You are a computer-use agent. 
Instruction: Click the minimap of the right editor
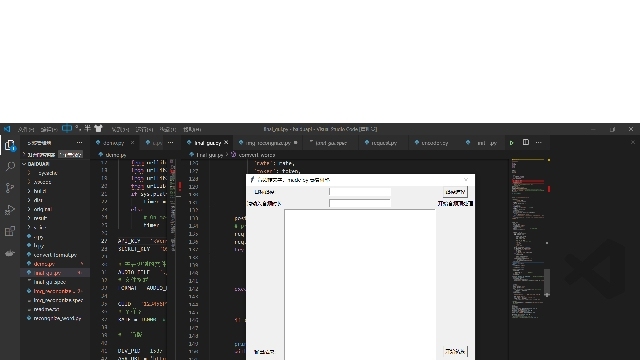click(x=527, y=239)
